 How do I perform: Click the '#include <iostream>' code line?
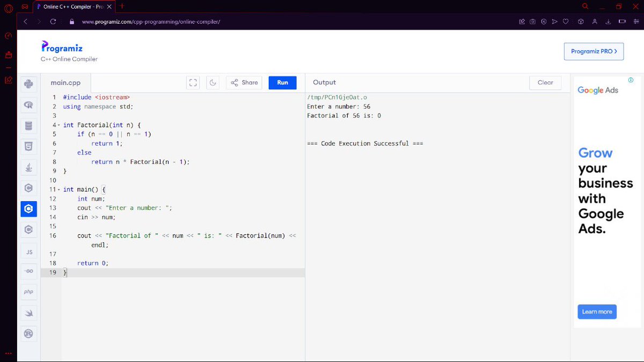(97, 98)
